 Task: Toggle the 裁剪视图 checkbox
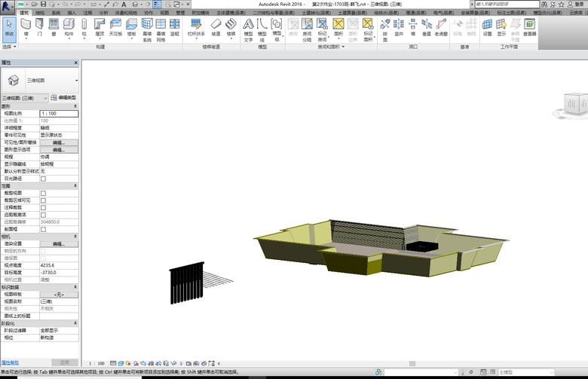[43, 193]
